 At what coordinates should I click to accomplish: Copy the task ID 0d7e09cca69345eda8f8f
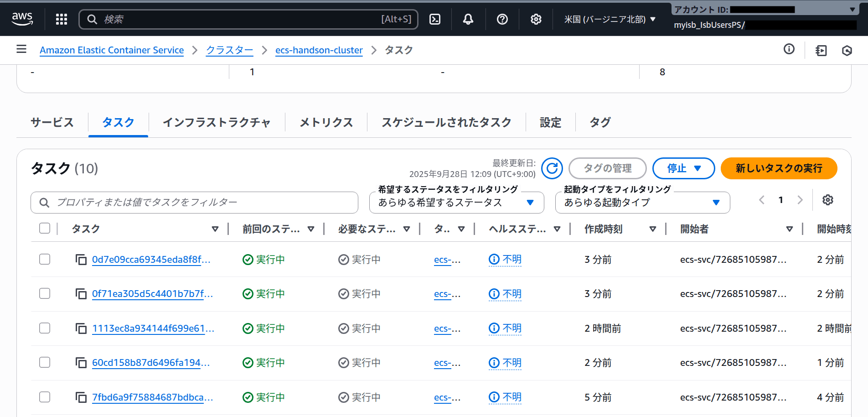tap(80, 259)
